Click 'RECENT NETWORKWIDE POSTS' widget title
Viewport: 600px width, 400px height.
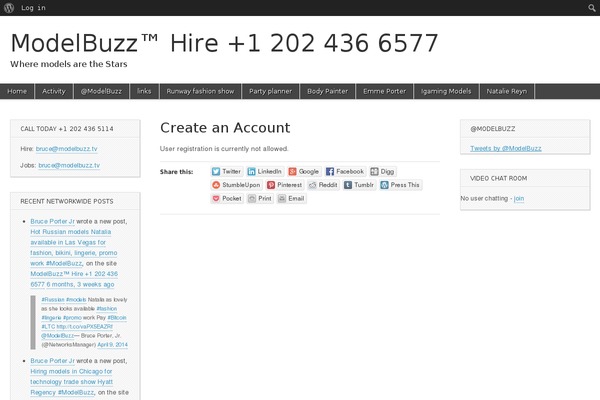[x=67, y=201]
